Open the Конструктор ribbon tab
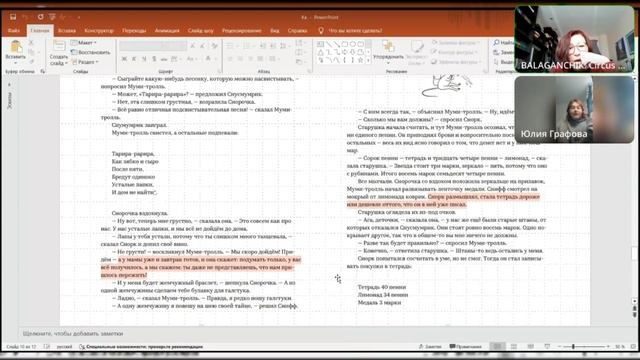This screenshot has width=640, height=360. click(x=99, y=31)
